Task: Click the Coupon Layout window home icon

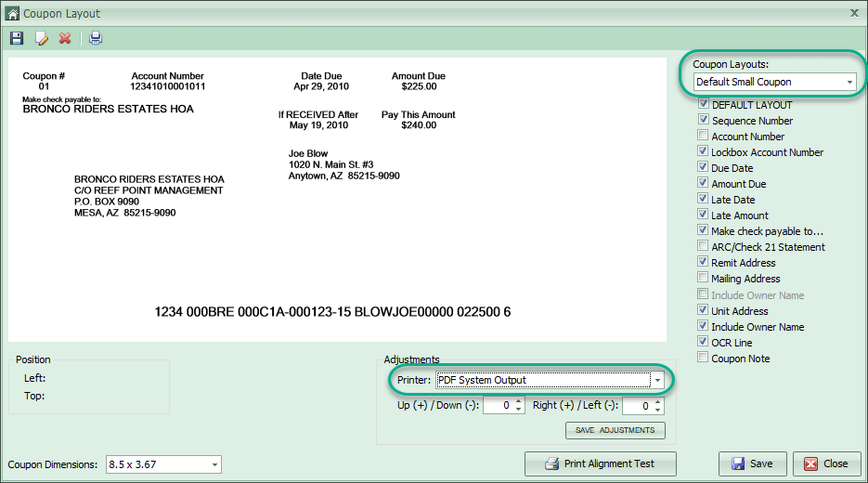Action: pos(12,13)
